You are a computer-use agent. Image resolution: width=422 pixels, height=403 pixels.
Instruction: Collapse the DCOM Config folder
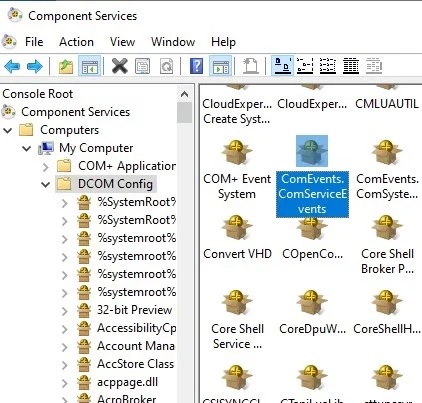tap(46, 184)
